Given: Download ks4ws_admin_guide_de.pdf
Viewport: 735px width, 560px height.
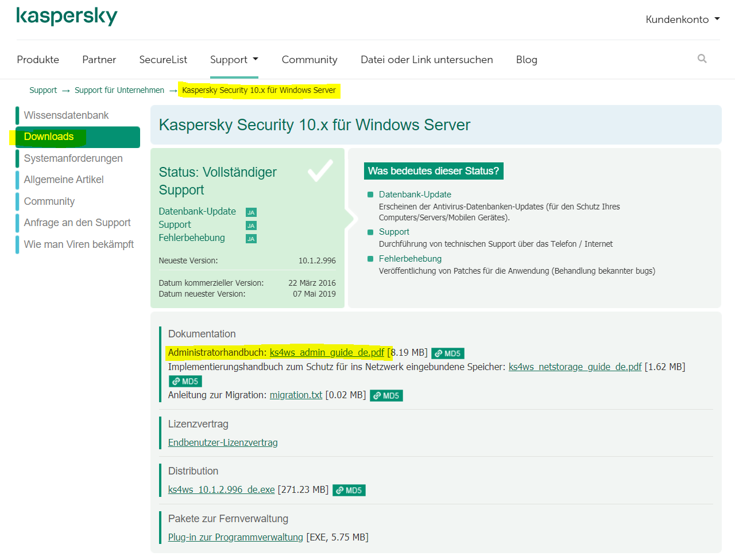Looking at the screenshot, I should pos(327,352).
